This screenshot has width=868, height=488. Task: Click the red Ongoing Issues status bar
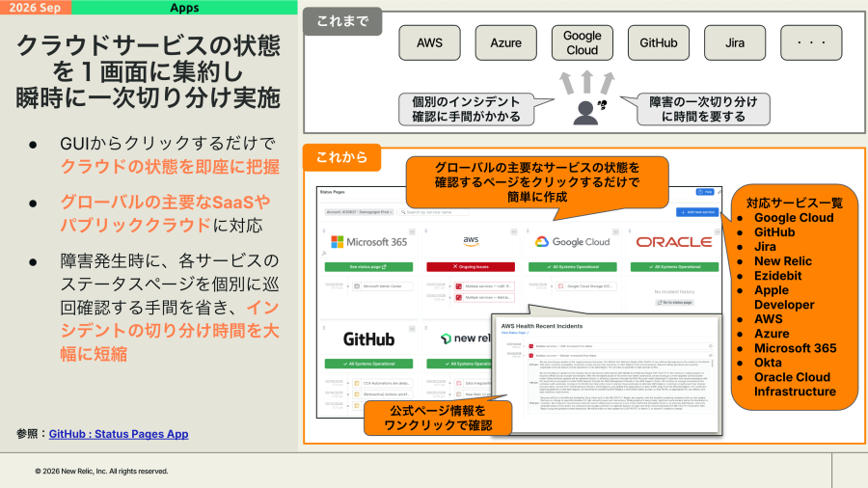coord(471,267)
